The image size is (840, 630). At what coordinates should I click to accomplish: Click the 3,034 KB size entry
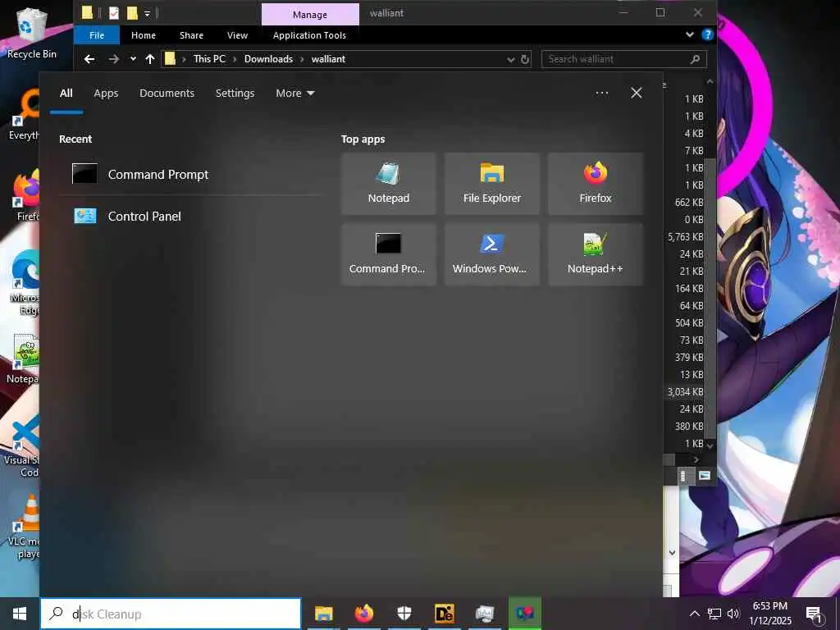tap(685, 392)
